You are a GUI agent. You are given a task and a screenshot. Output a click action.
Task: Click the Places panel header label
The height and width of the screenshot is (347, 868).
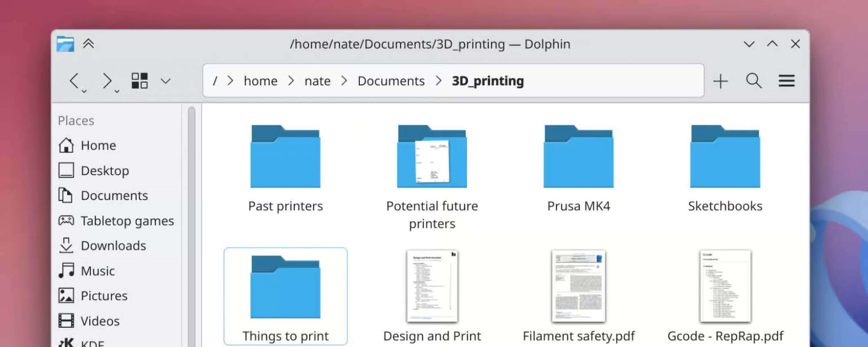coord(76,120)
